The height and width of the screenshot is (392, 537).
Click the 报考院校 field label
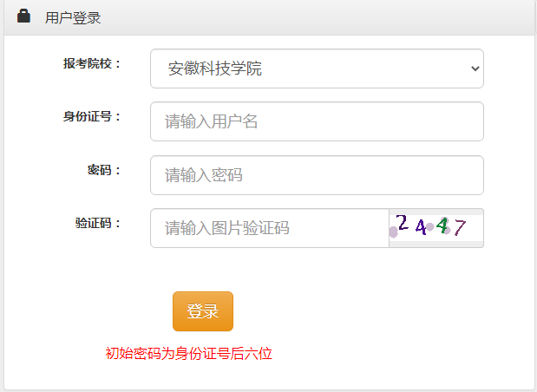92,63
